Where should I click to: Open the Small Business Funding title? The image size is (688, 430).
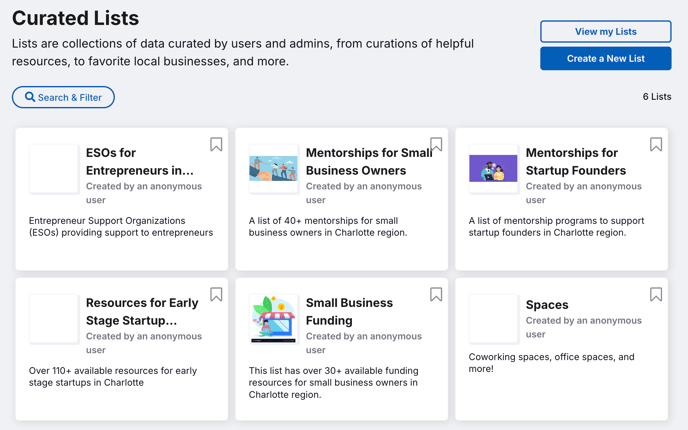coord(349,312)
